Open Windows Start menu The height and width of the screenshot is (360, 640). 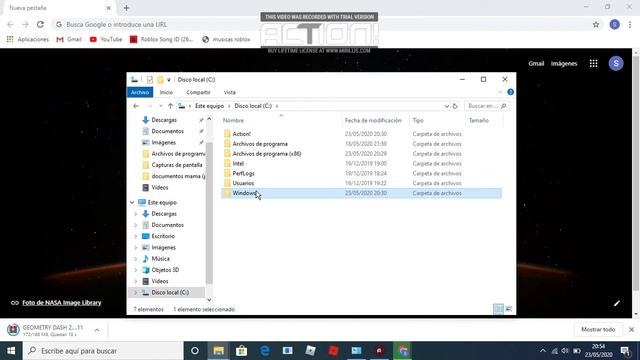click(x=11, y=351)
